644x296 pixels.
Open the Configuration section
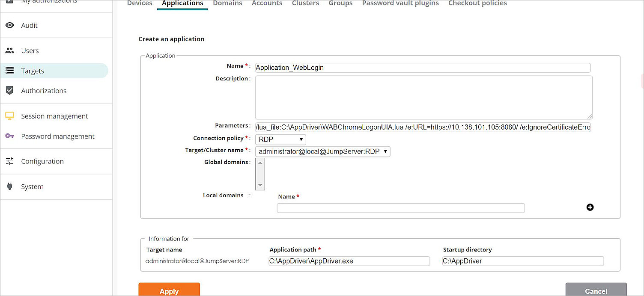(42, 161)
